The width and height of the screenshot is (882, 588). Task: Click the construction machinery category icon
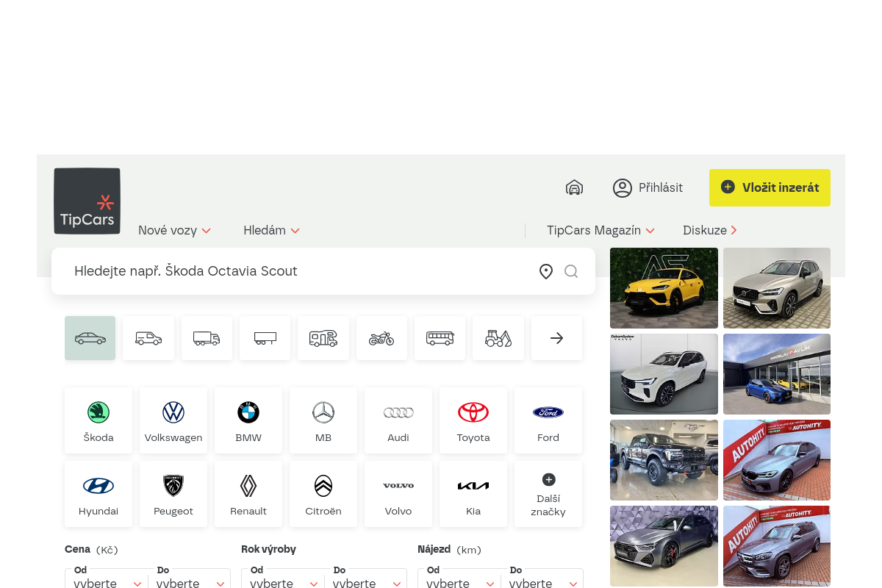click(498, 337)
